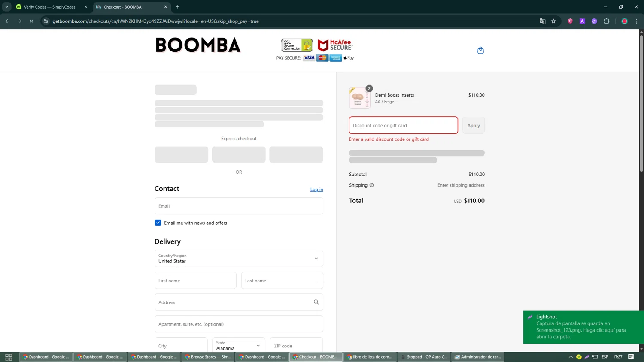Click the browser address bar URL
644x362 pixels.
155,21
